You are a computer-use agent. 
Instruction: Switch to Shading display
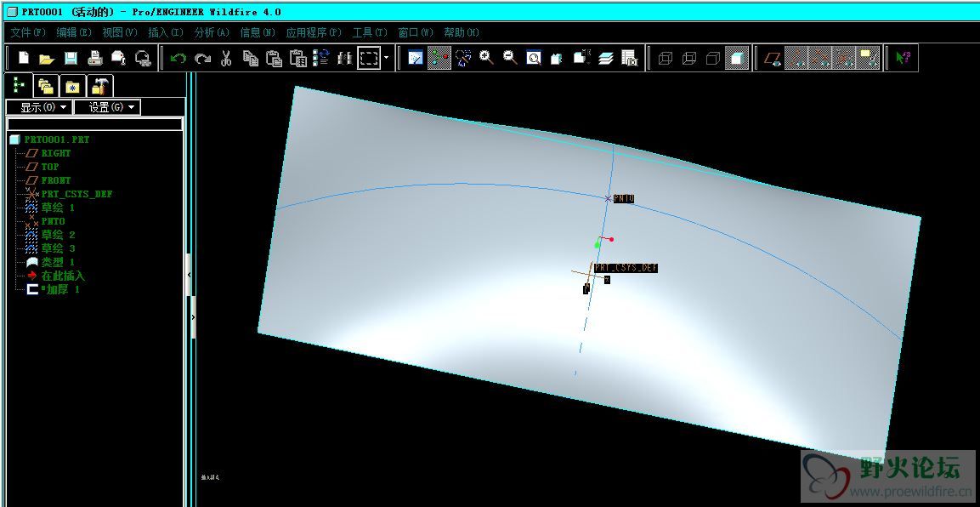(x=738, y=58)
